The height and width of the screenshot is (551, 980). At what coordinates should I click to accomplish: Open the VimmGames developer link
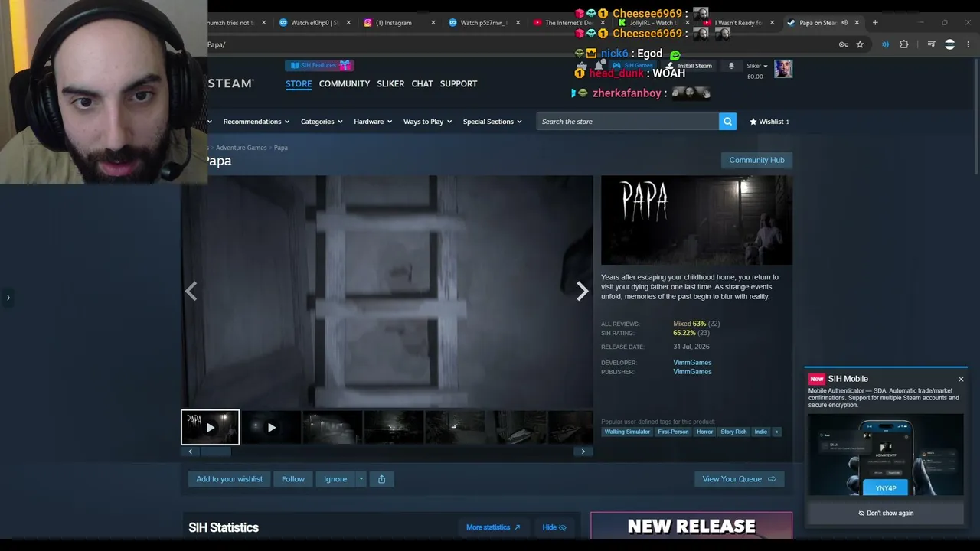click(692, 363)
